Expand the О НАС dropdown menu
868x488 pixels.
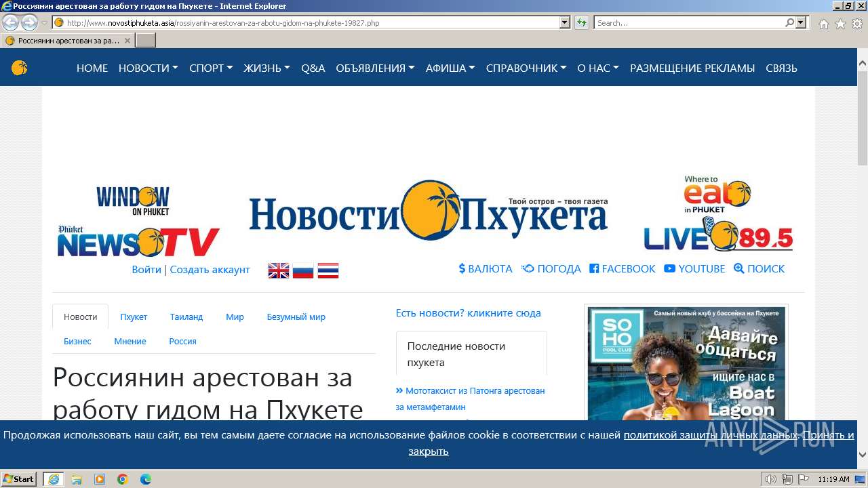[x=598, y=68]
